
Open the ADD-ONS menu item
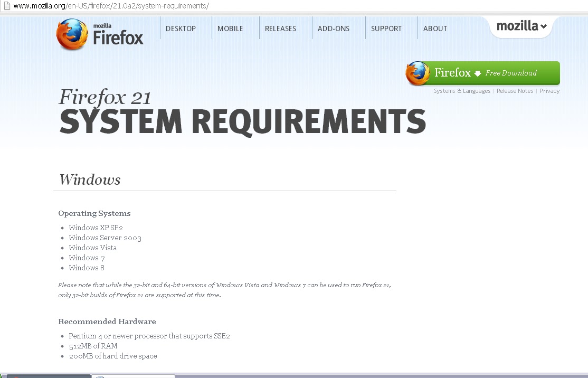pyautogui.click(x=334, y=29)
